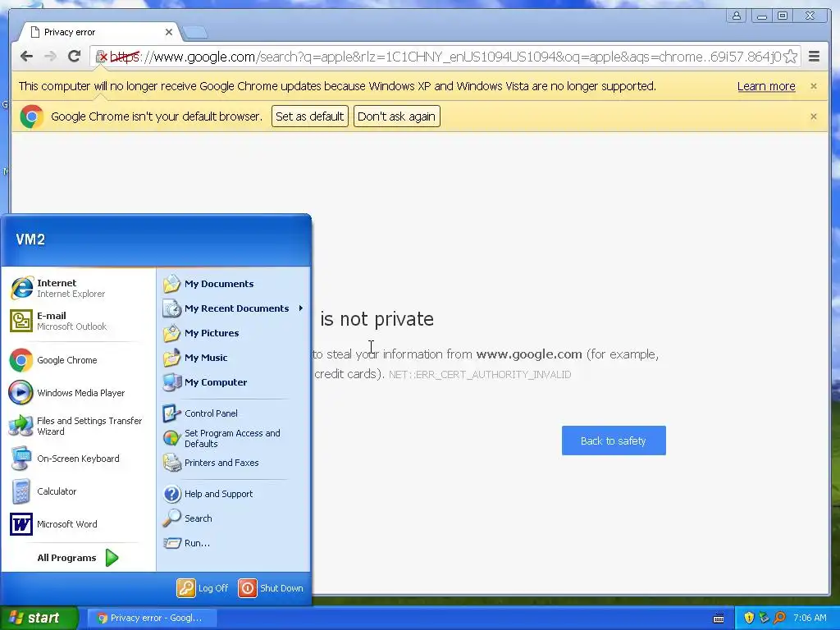Open Printers and Faxes
Screen dimensions: 840x630
pos(234,463)
